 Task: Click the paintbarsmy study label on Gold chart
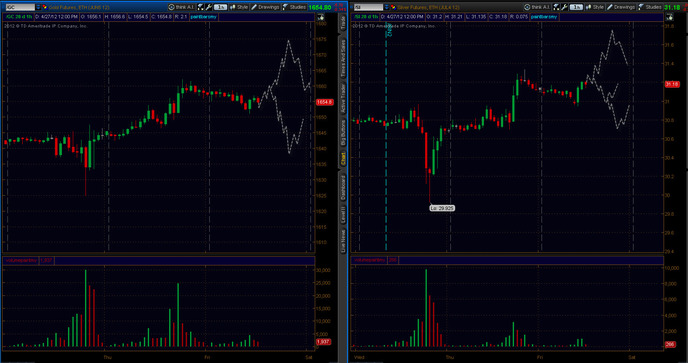coord(203,17)
